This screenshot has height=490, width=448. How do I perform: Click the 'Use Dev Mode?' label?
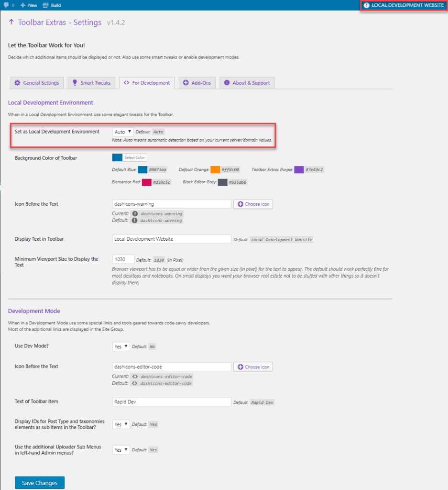click(32, 346)
